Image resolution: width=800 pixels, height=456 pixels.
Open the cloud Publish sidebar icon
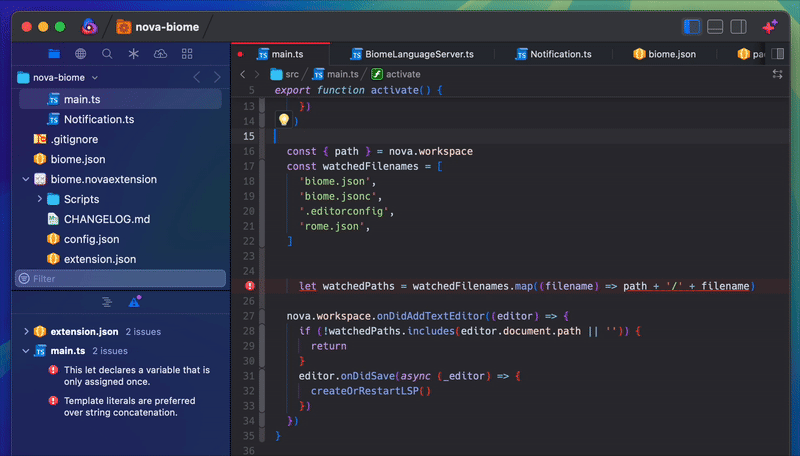(x=160, y=54)
